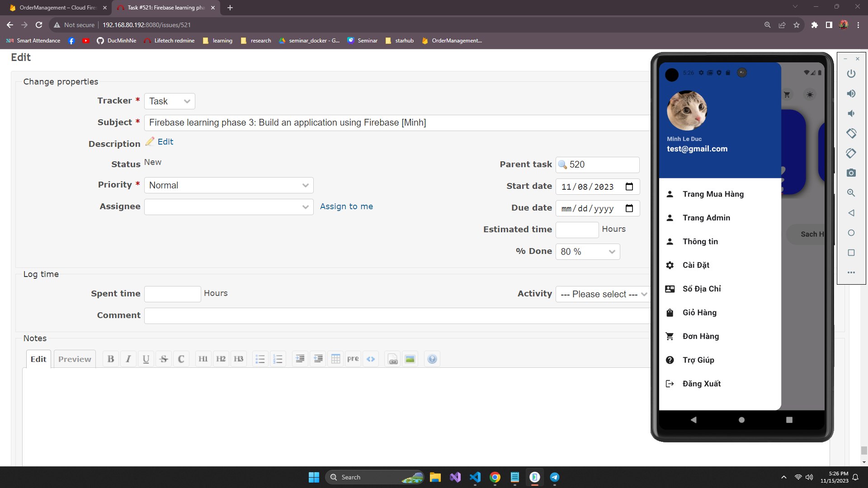Expand the Priority dropdown
The width and height of the screenshot is (868, 488).
coord(229,185)
